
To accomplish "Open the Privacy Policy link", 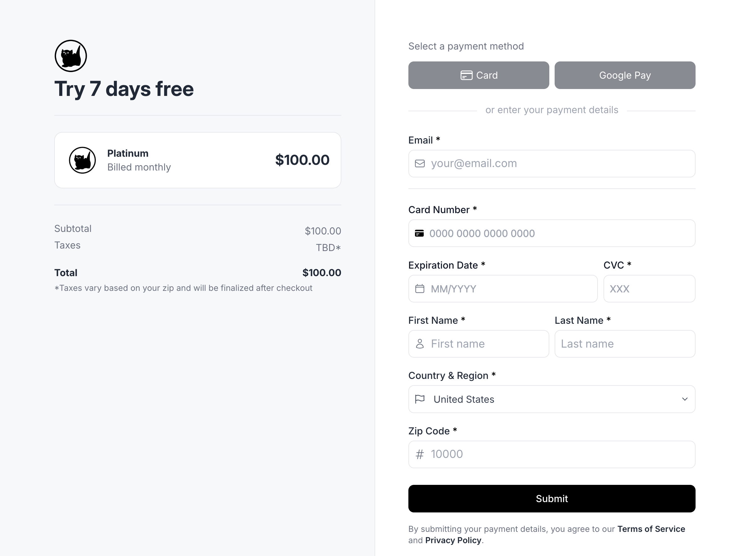I will click(x=453, y=541).
